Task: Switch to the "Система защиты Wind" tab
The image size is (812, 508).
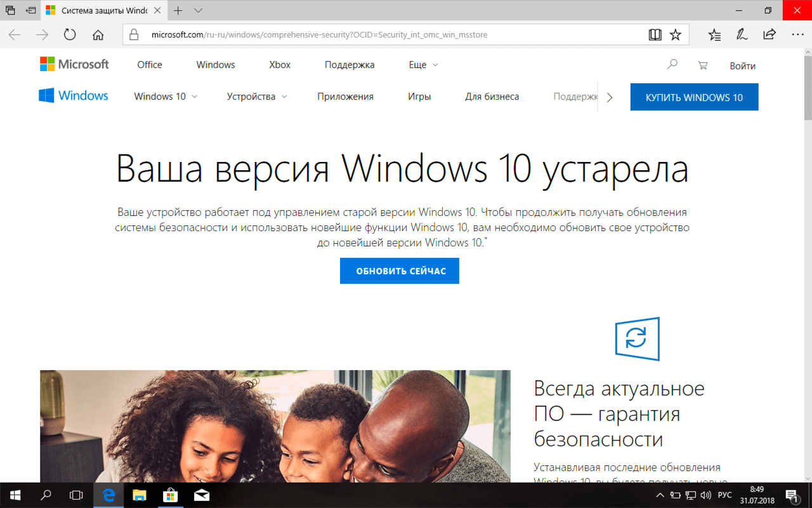Action: point(101,10)
